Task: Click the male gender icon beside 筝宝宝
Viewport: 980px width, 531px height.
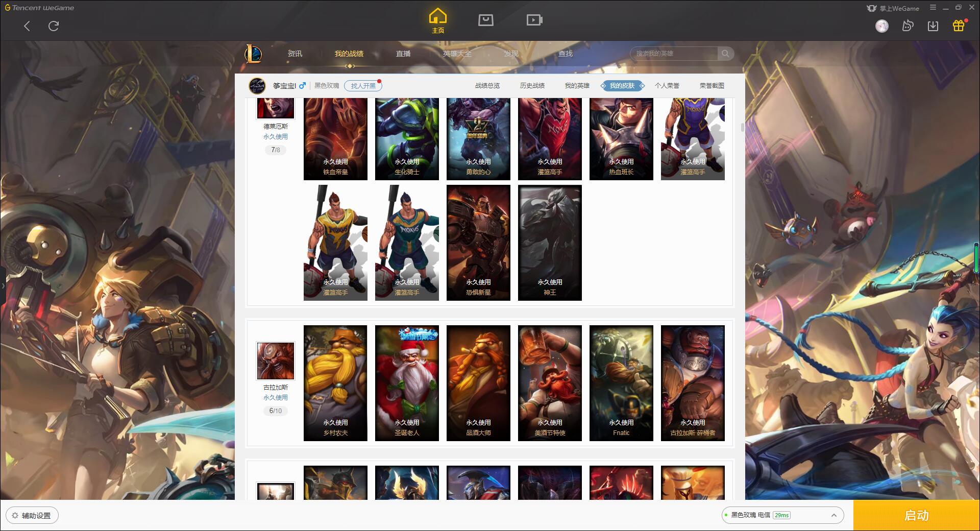Action: (x=302, y=86)
